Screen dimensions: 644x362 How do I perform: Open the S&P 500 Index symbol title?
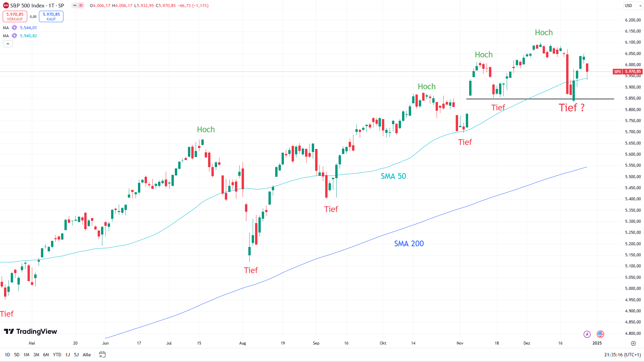pos(37,6)
